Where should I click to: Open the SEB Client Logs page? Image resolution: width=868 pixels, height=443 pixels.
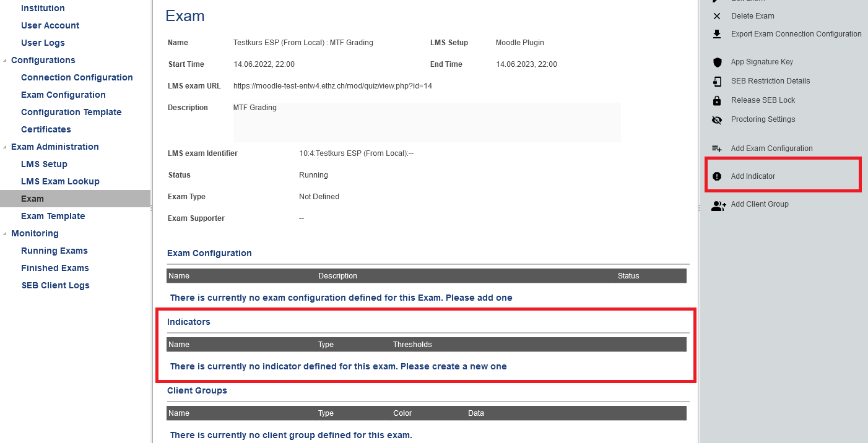(55, 285)
